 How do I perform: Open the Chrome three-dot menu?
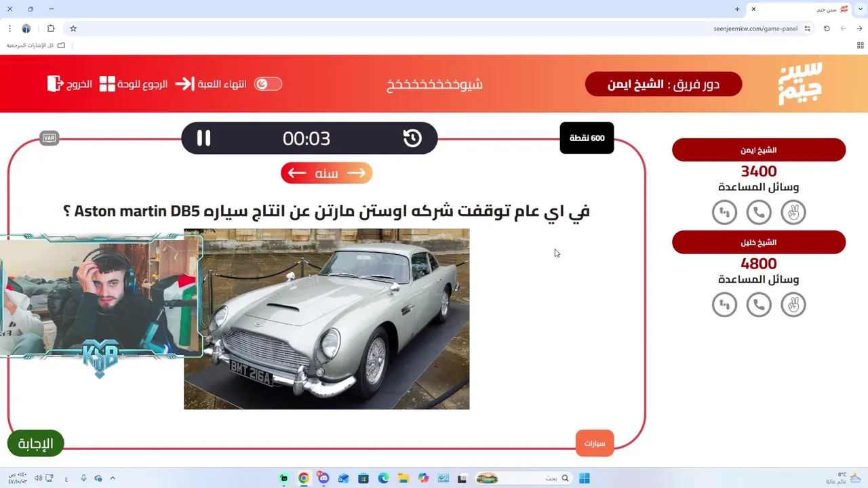(x=9, y=28)
